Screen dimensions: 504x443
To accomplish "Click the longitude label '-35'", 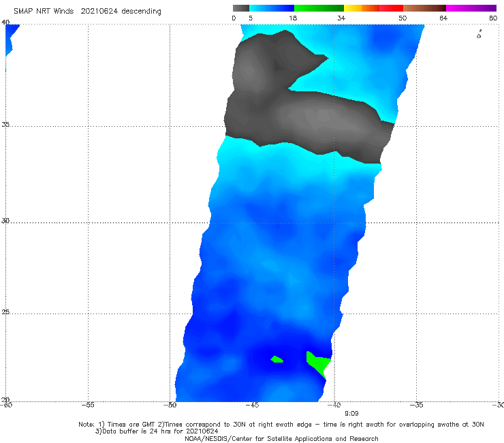I will coord(417,405).
